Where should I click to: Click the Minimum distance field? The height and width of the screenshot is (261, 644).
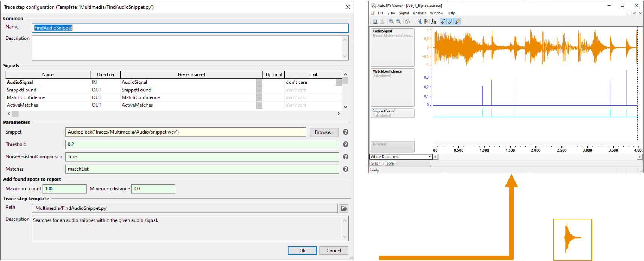coord(153,189)
